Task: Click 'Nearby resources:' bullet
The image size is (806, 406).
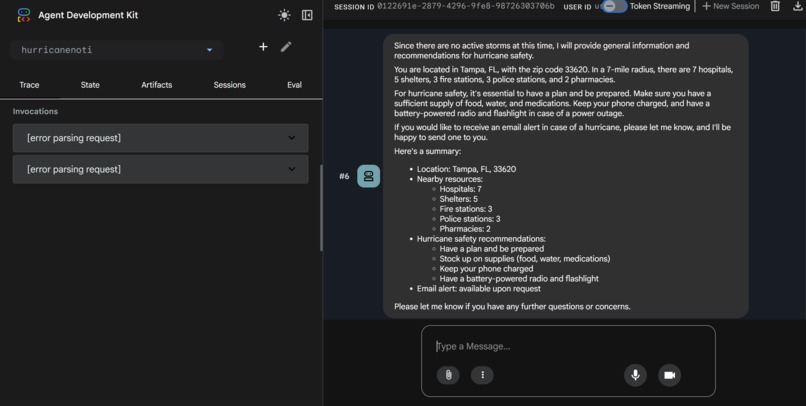Action: pos(450,179)
